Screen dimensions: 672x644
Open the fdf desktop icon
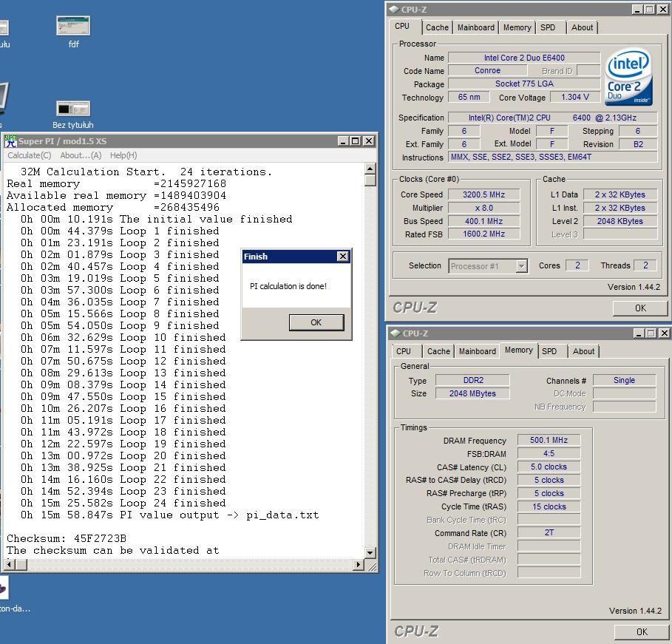coord(73,32)
